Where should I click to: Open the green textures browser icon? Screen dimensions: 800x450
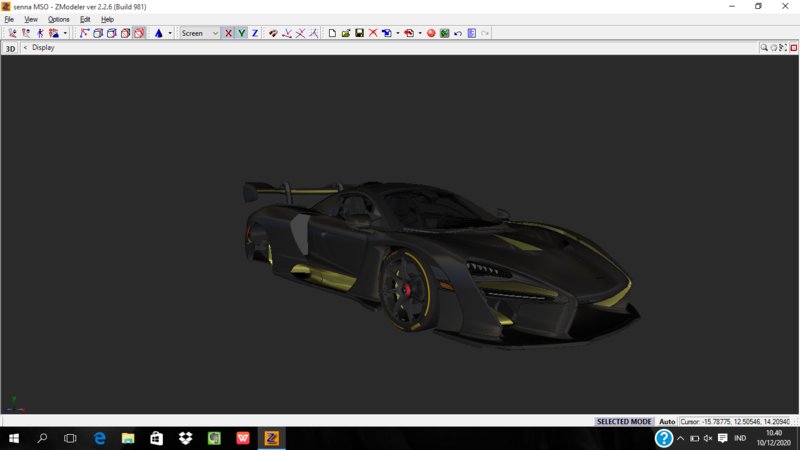click(445, 33)
